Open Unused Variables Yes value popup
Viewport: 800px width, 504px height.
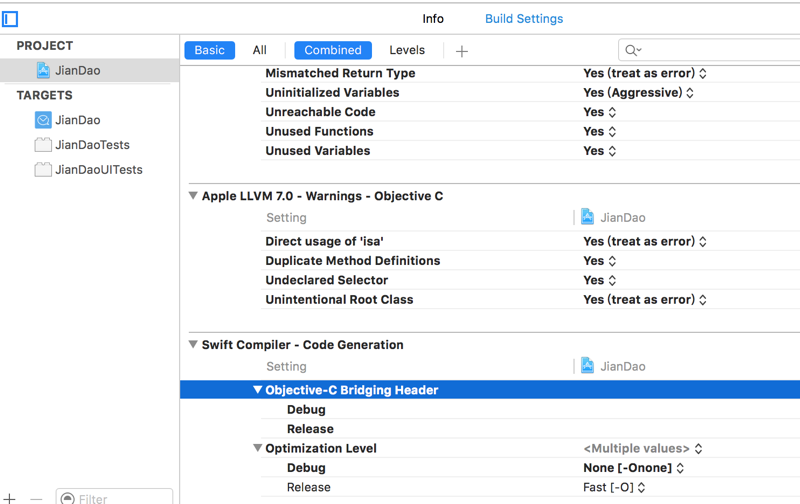click(x=600, y=151)
